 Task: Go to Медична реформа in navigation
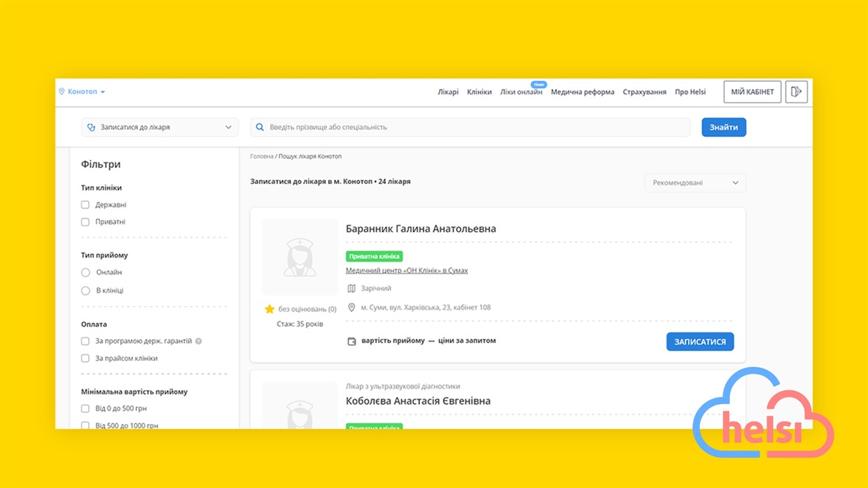coord(582,92)
